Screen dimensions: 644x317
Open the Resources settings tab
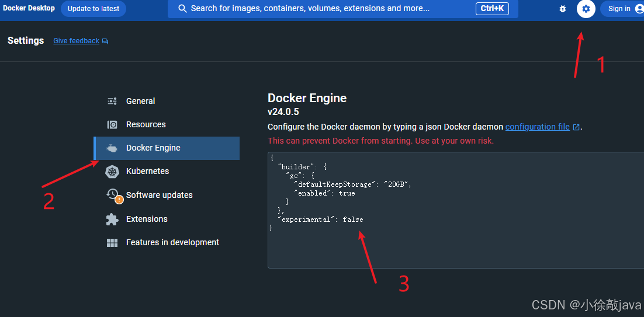coord(167,125)
